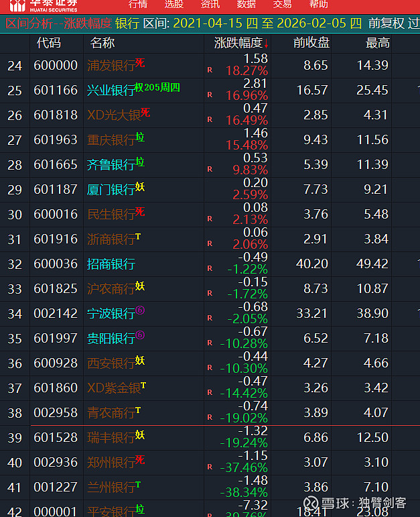Click the R marker in the 招商银行 row
This screenshot has height=517, width=420.
pyautogui.click(x=210, y=268)
